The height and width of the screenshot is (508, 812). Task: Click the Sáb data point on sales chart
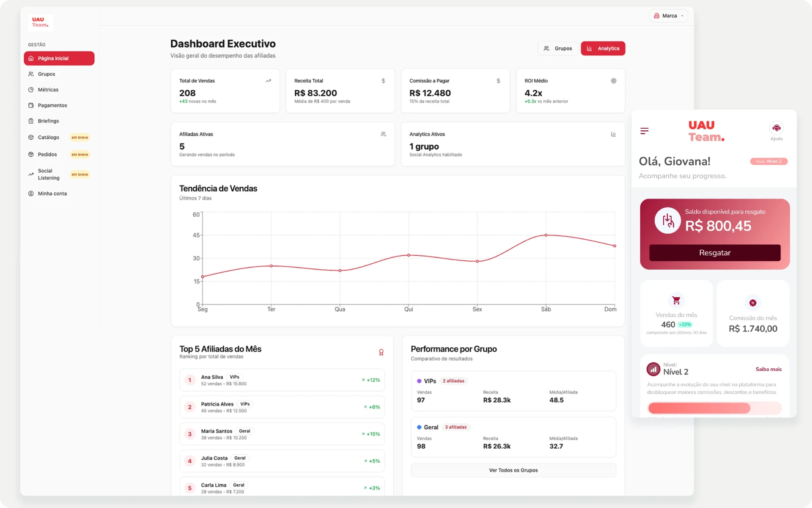[546, 235]
